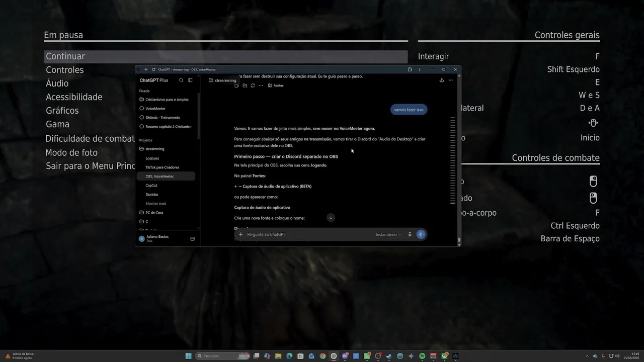This screenshot has width=644, height=362.
Task: Click the video icon below response
Action: click(x=236, y=85)
